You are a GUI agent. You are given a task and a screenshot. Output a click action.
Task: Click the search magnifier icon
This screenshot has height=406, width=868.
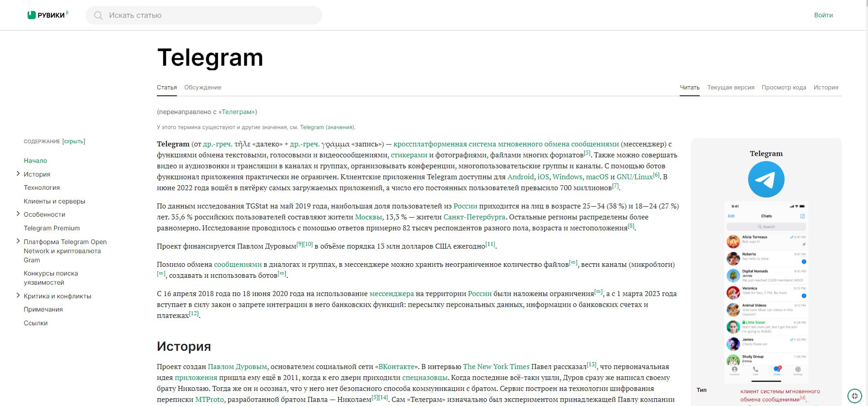pos(98,16)
